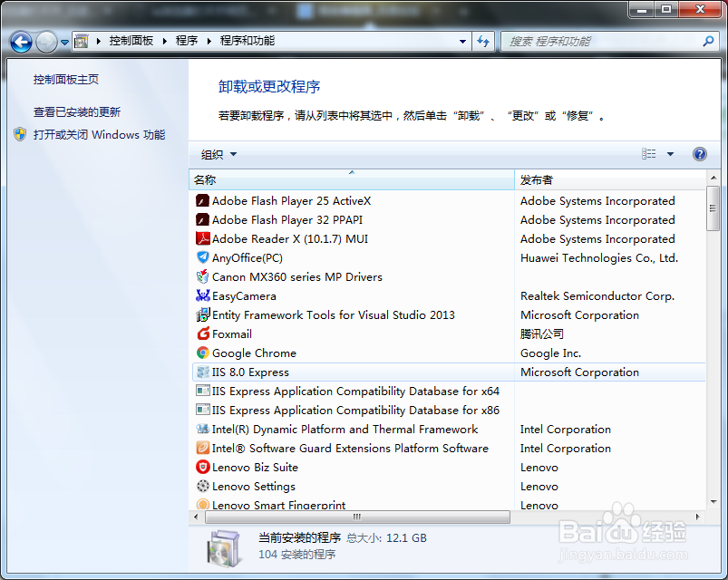
Task: Sort by the 名称 column header
Action: 352,179
